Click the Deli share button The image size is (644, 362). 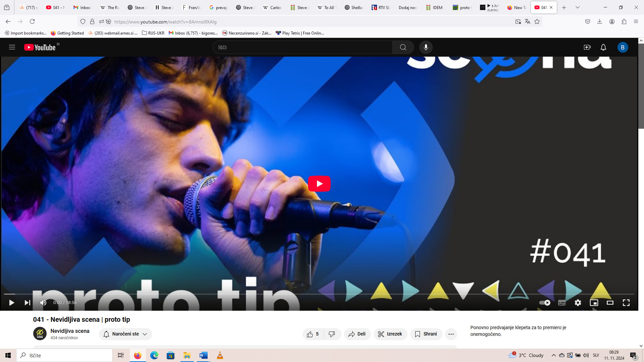click(x=357, y=334)
